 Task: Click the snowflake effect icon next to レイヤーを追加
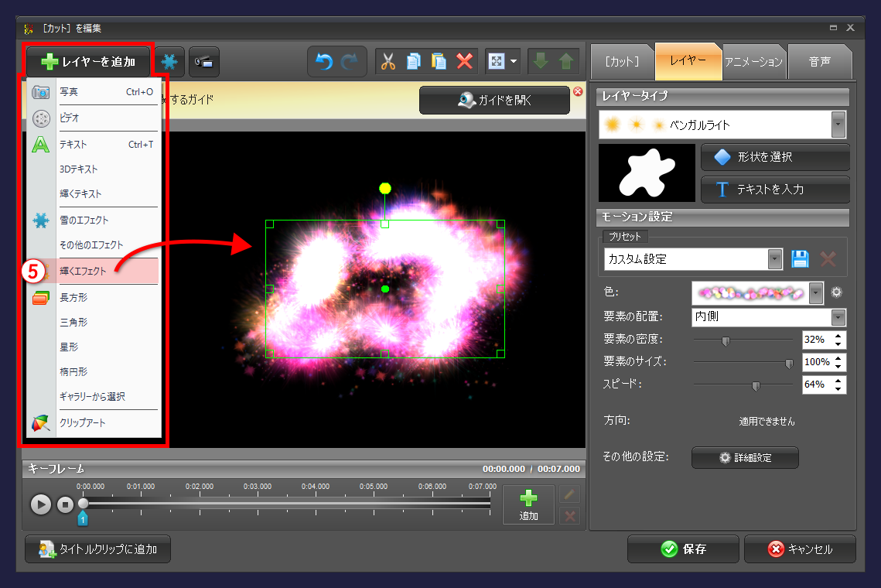169,62
